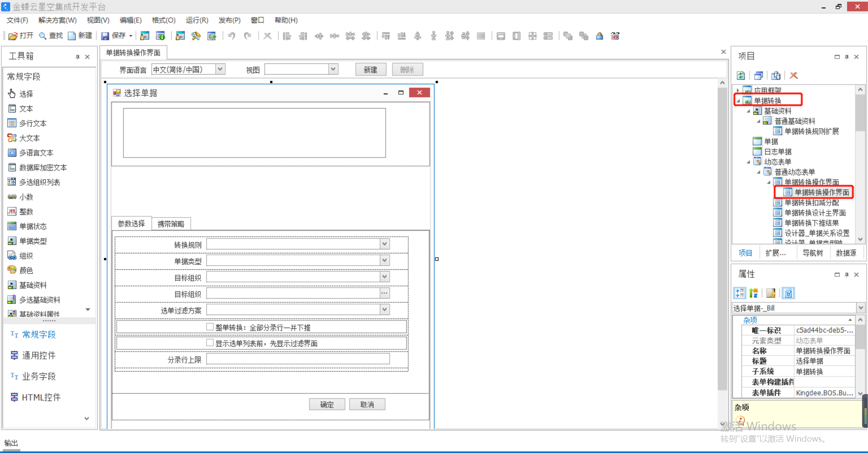The height and width of the screenshot is (453, 868).
Task: Open the 单据类型 dropdown arrow
Action: tap(384, 260)
